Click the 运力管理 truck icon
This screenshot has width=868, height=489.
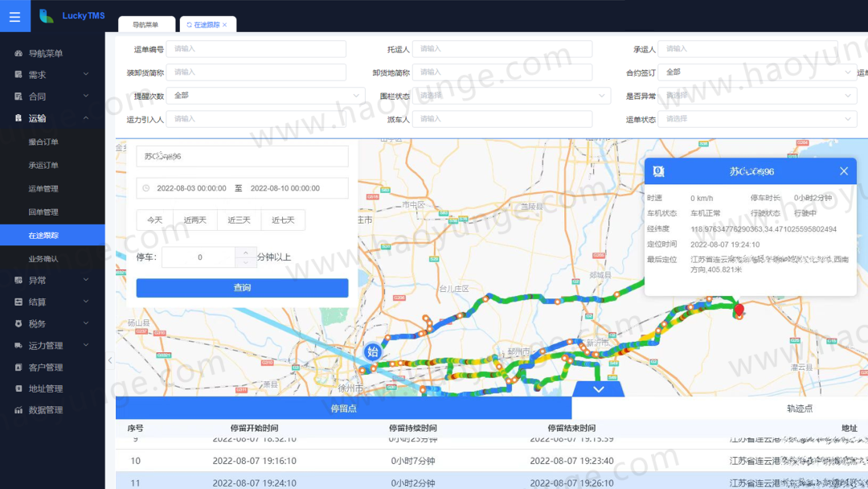point(18,345)
